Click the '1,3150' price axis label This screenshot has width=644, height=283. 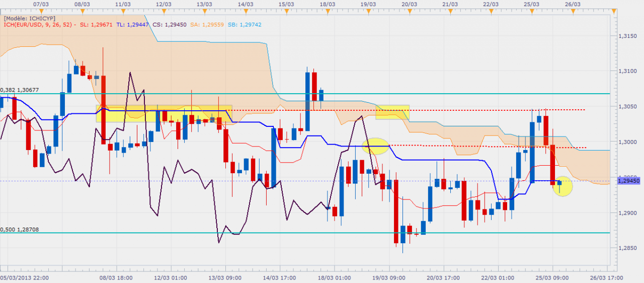(x=627, y=36)
